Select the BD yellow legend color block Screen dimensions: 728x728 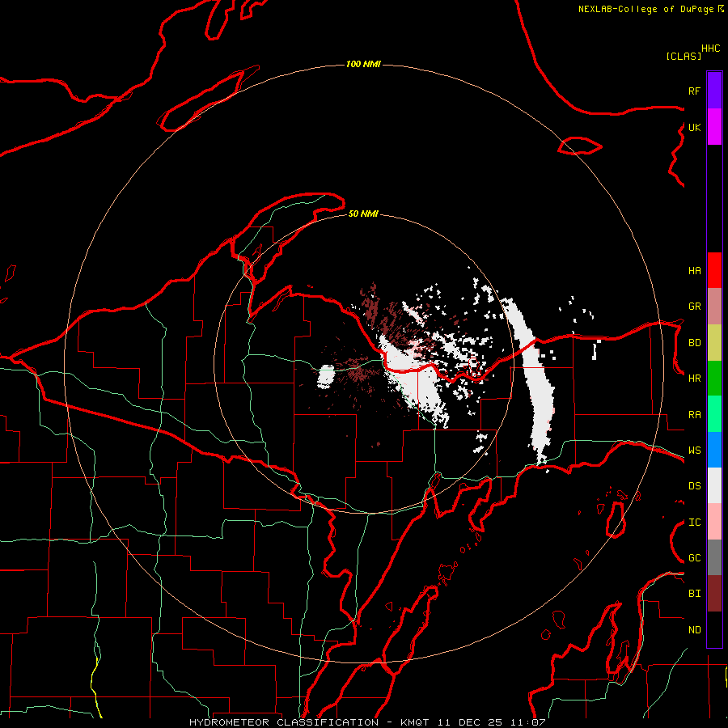click(x=714, y=343)
